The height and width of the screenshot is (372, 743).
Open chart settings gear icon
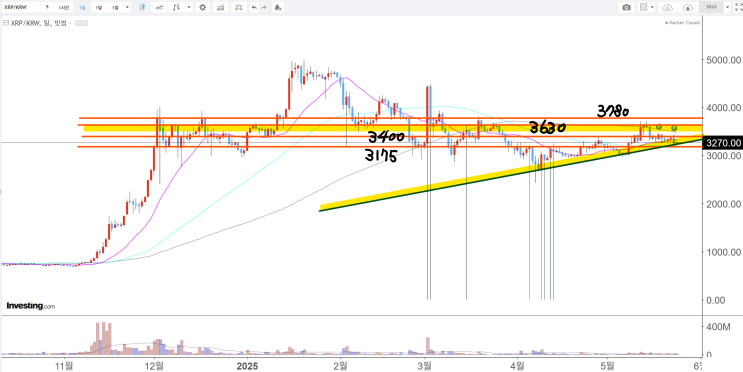[x=202, y=8]
